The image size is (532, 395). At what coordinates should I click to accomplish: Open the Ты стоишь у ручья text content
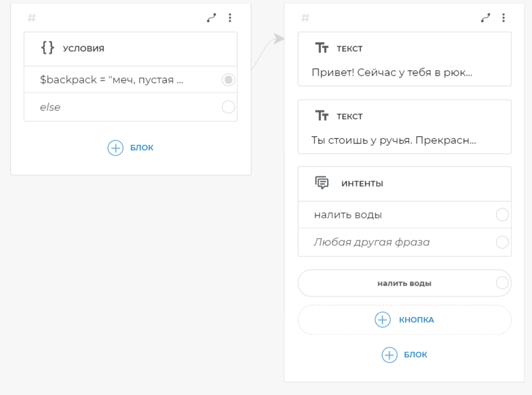click(x=394, y=140)
